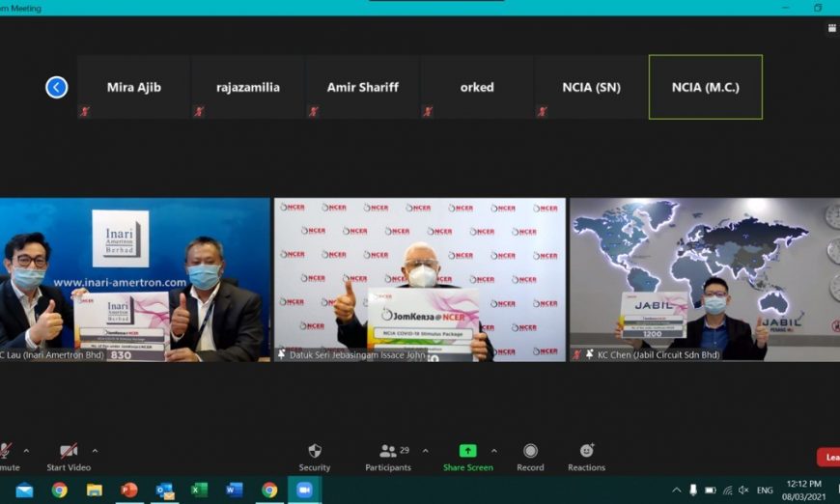Open the Security shield menu
This screenshot has height=504, width=840.
tap(315, 457)
